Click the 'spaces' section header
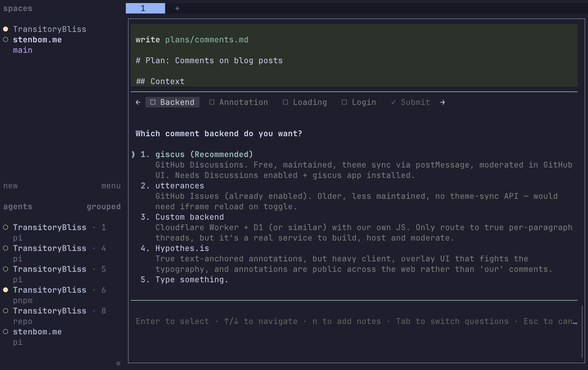Viewport: 588px width, 370px height. point(18,9)
